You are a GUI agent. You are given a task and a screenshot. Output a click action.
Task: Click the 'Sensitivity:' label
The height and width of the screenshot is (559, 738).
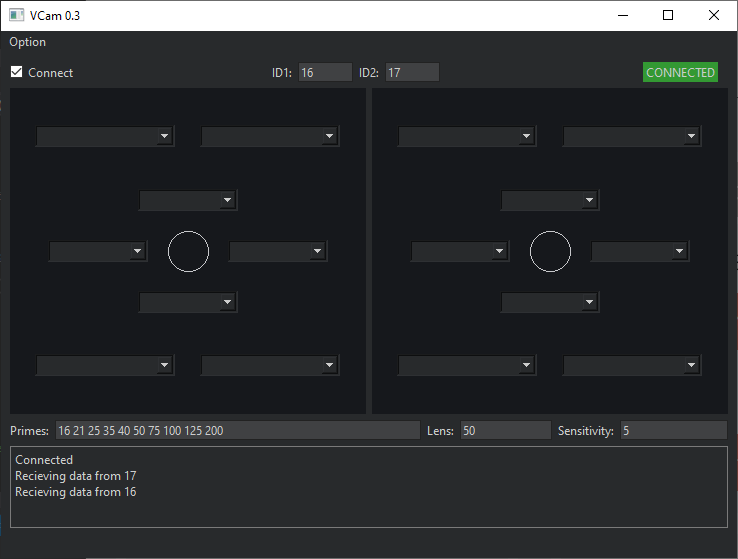tap(586, 431)
